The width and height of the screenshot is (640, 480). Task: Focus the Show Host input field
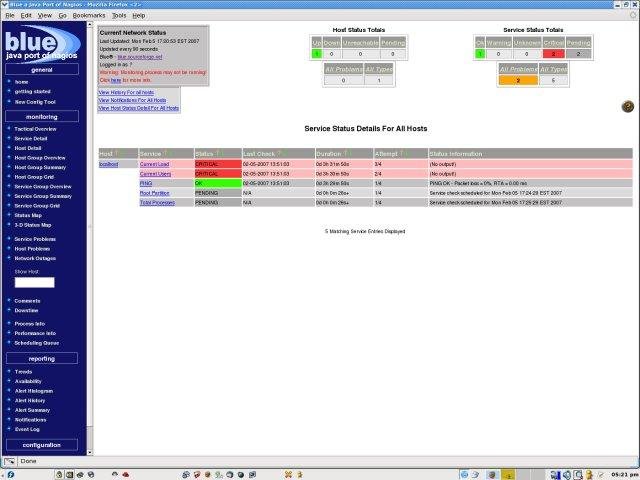coord(35,282)
